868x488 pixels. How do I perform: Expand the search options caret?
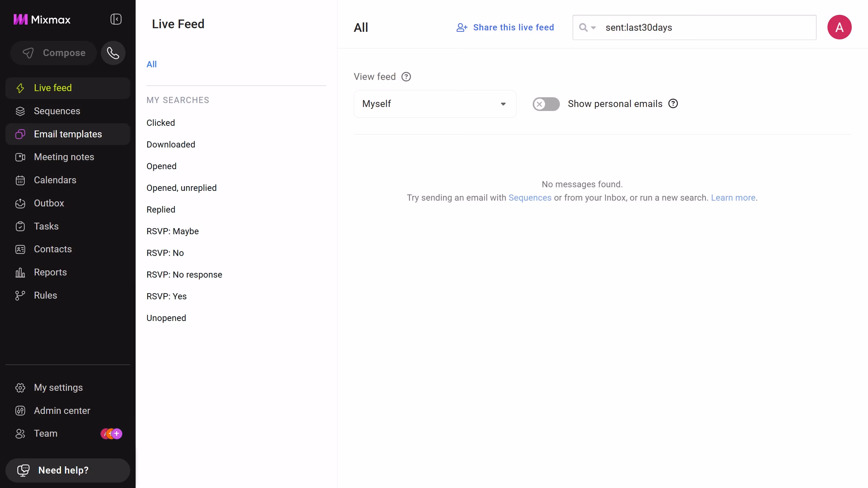[593, 28]
